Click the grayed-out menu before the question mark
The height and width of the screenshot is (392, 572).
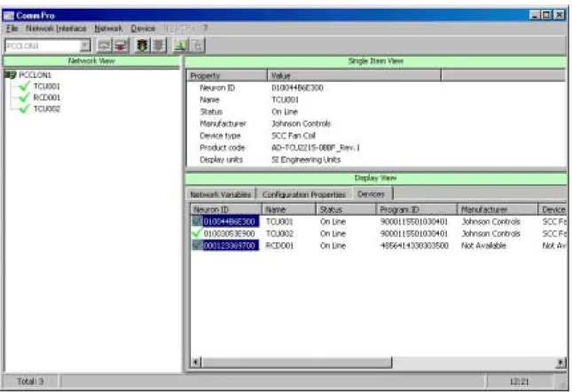(179, 28)
